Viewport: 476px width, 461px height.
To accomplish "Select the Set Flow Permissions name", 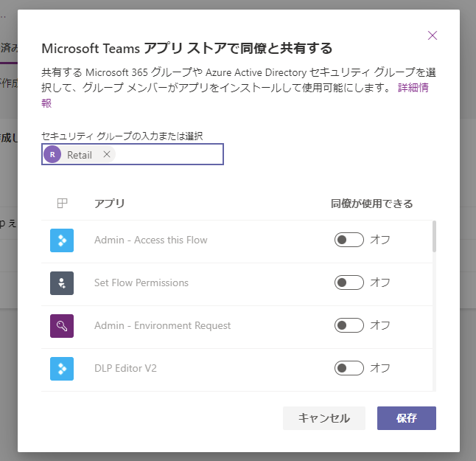I will click(x=141, y=283).
